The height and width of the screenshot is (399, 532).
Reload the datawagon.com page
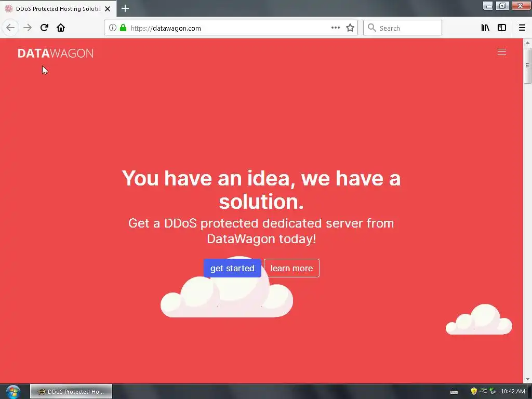coord(44,28)
